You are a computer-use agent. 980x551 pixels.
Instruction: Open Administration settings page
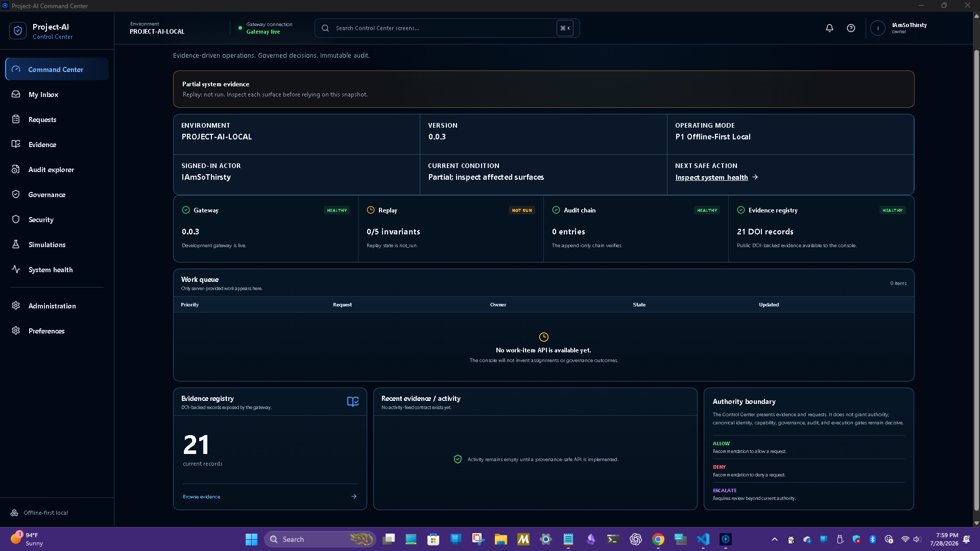tap(57, 306)
